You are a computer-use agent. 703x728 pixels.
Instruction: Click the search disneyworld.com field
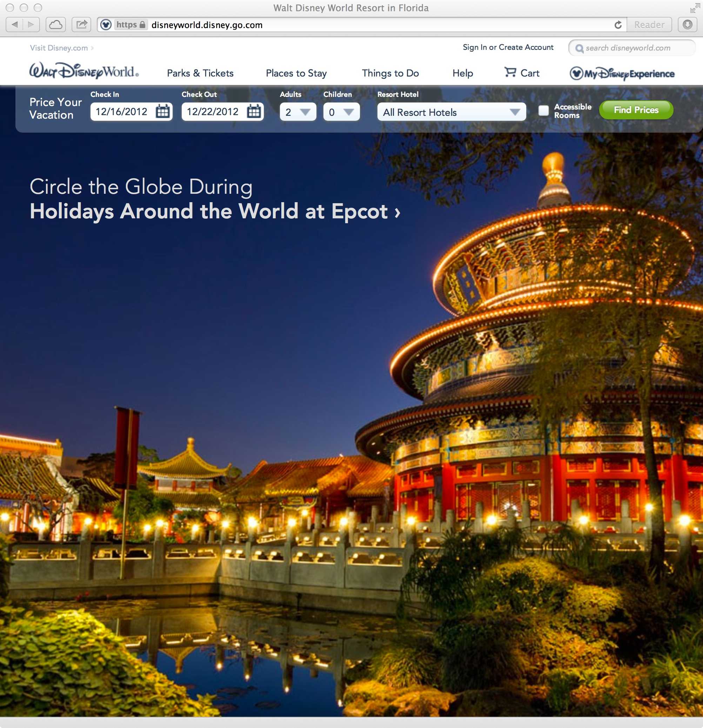tap(632, 48)
